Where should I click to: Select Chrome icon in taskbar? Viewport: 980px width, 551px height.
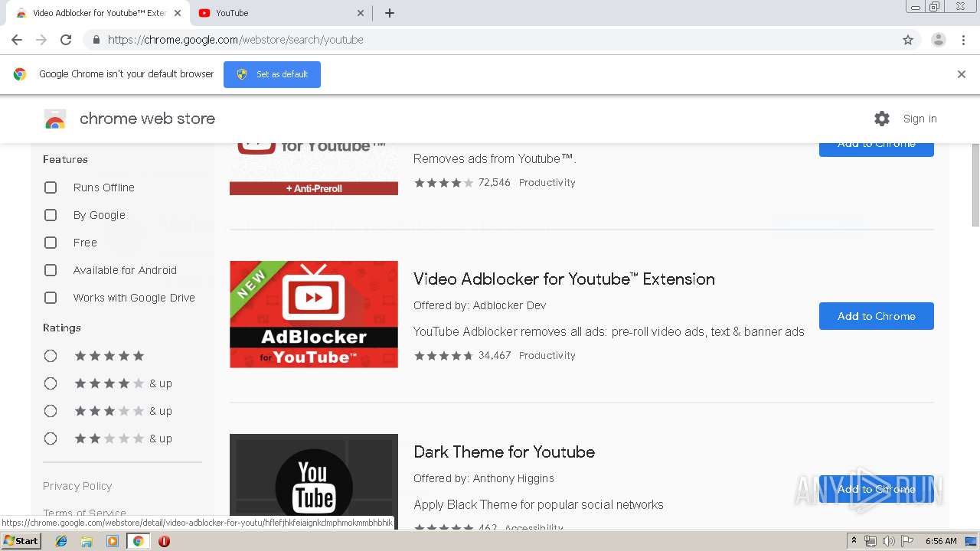pos(138,541)
